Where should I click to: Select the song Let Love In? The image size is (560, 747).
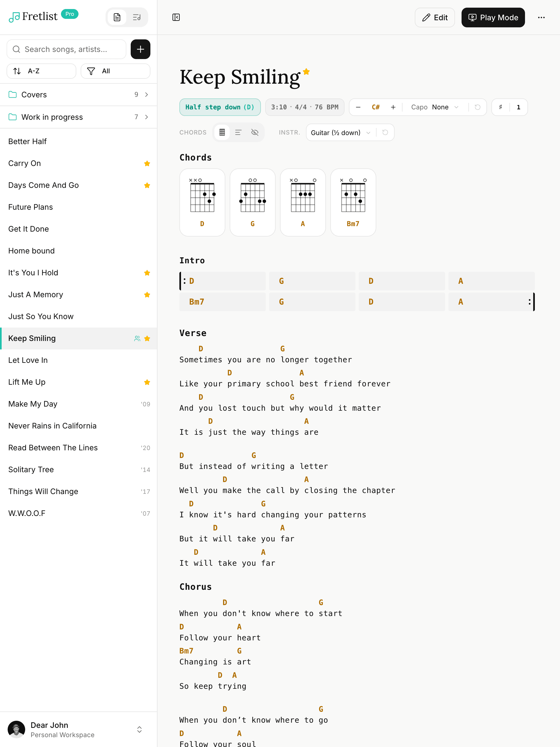(x=78, y=360)
